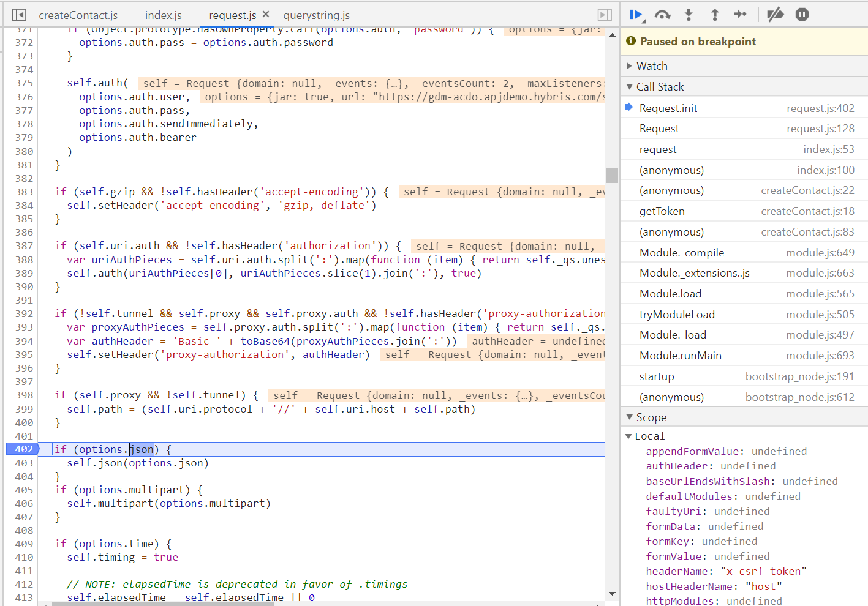Set breakpoint on line 383
Viewport: 868px width, 606px height.
[24, 192]
